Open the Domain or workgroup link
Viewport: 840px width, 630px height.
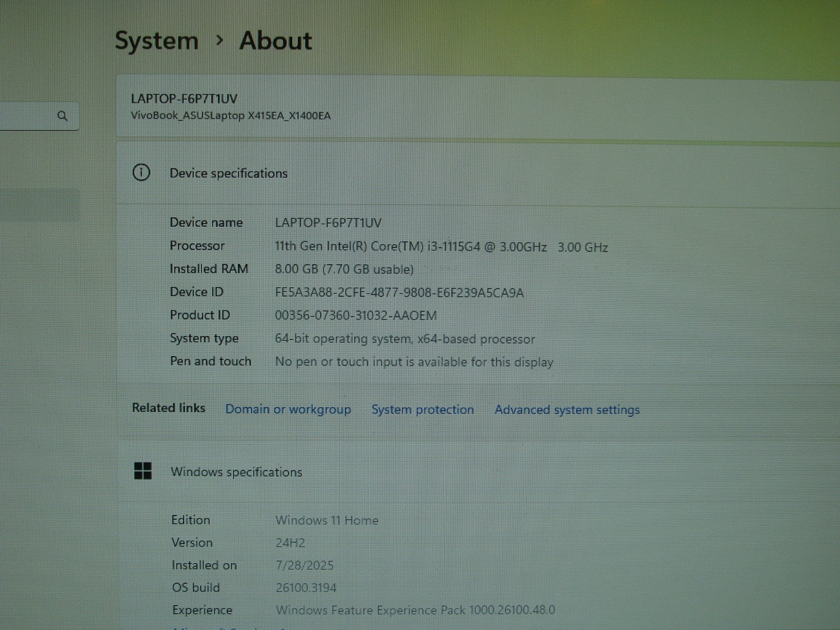click(288, 409)
